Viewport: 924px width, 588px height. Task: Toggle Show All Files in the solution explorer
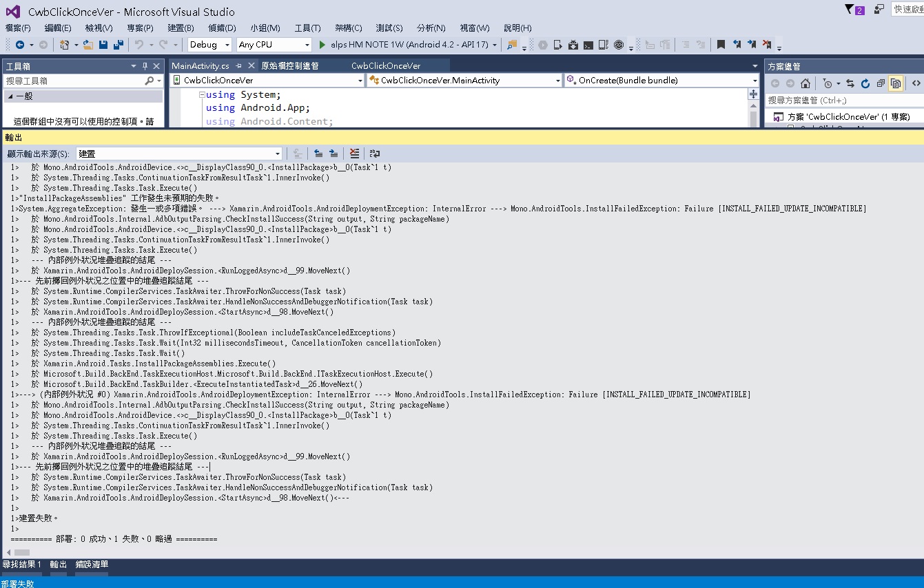(896, 83)
